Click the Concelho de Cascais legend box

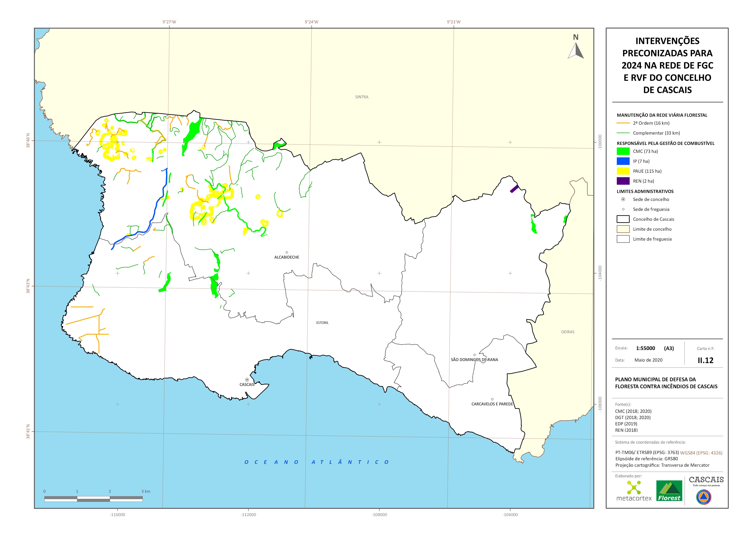pyautogui.click(x=623, y=219)
